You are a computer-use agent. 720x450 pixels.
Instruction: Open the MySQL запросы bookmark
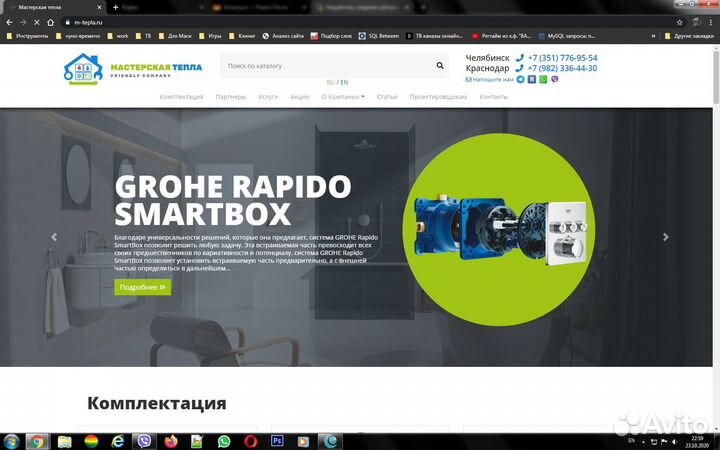pos(567,36)
